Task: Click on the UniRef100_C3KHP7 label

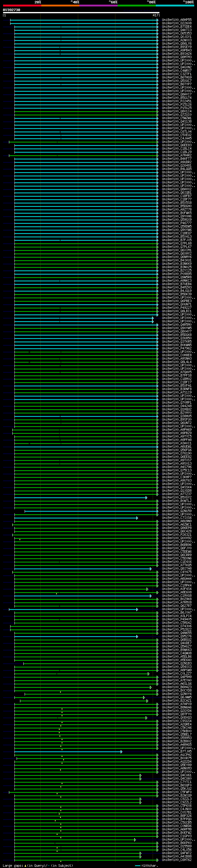Action: point(176,477)
